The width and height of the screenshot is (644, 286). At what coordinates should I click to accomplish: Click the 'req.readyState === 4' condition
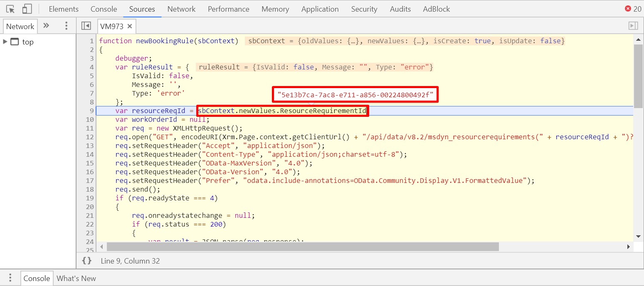pos(173,198)
